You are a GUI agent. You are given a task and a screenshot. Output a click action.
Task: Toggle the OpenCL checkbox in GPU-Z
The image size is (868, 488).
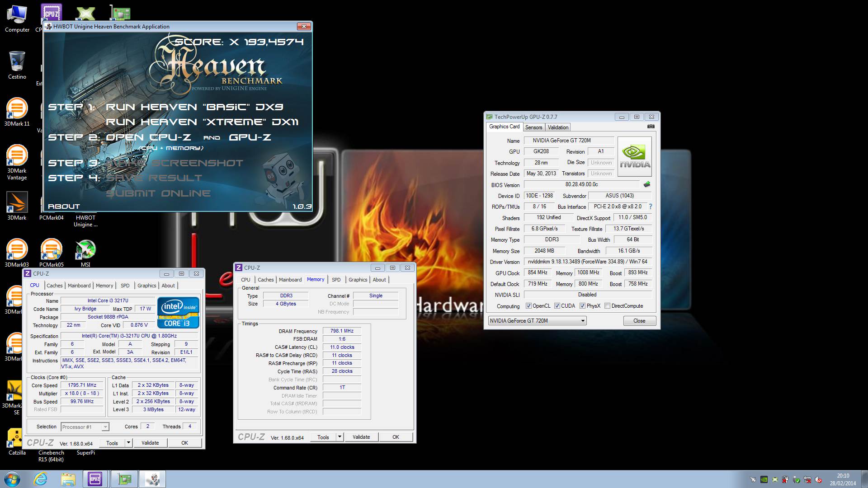[528, 306]
